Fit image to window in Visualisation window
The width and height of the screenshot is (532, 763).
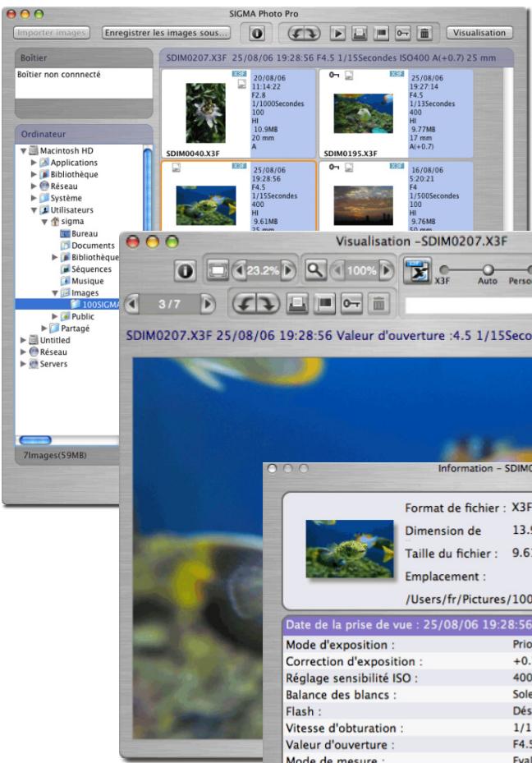point(218,270)
